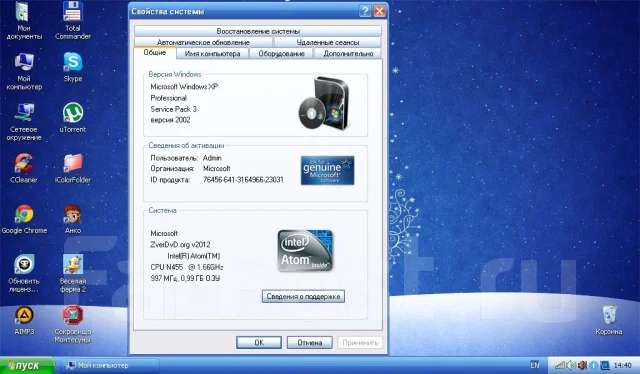Click the 14:40 taskbar clock
640x374 pixels.
coord(623,365)
